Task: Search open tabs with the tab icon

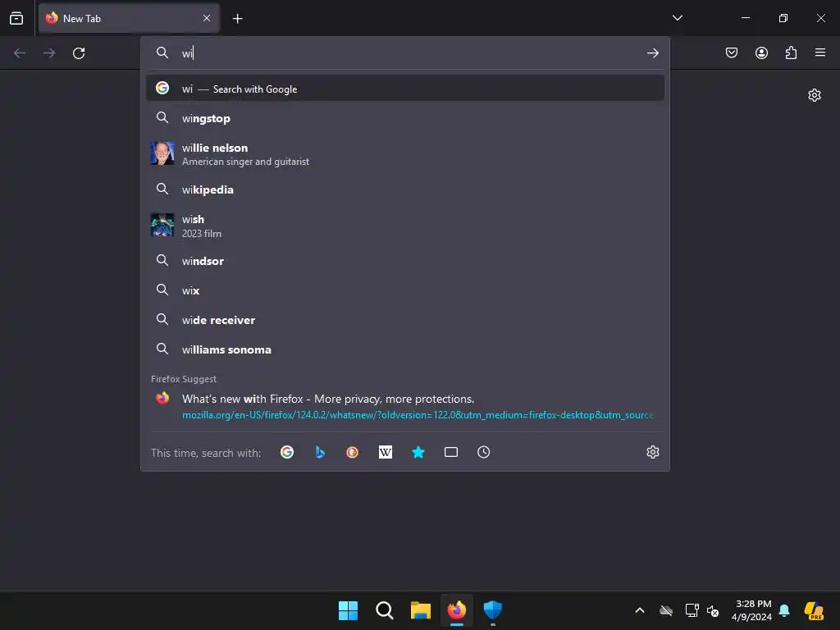Action: point(451,452)
